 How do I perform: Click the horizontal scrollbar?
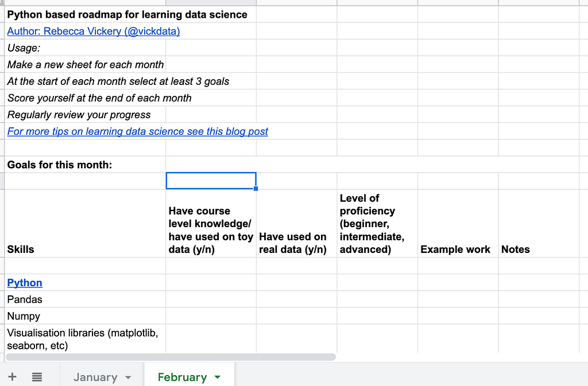tap(171, 357)
